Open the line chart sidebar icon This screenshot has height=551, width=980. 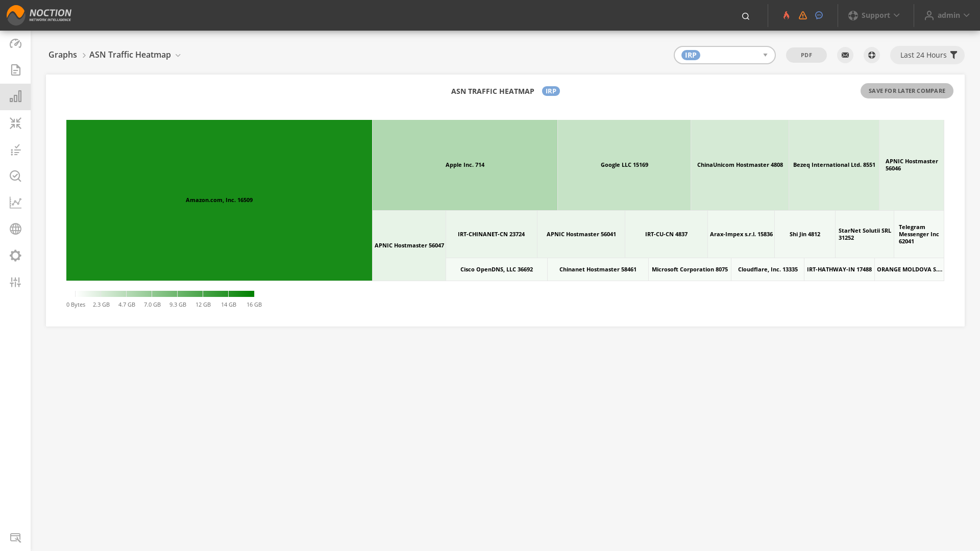(x=15, y=203)
